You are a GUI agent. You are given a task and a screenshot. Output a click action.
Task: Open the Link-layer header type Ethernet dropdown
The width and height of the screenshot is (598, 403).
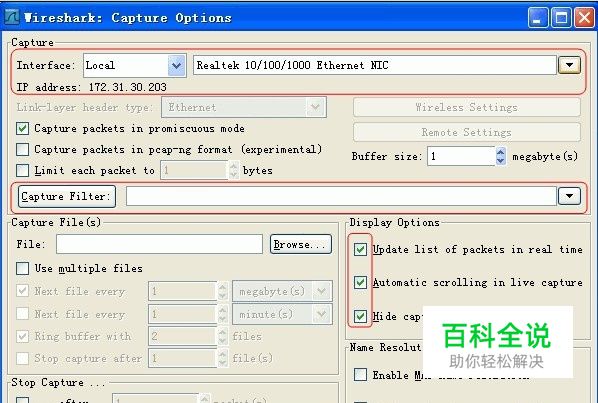pos(244,108)
